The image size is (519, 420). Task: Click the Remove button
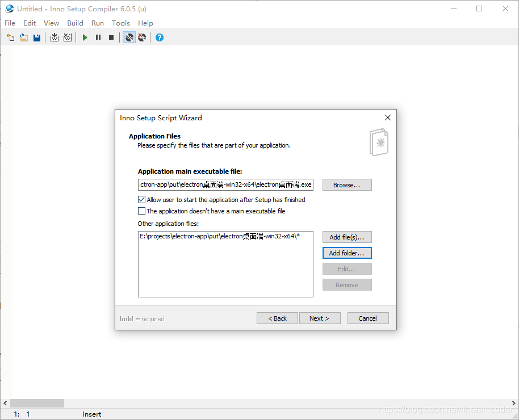coord(347,284)
